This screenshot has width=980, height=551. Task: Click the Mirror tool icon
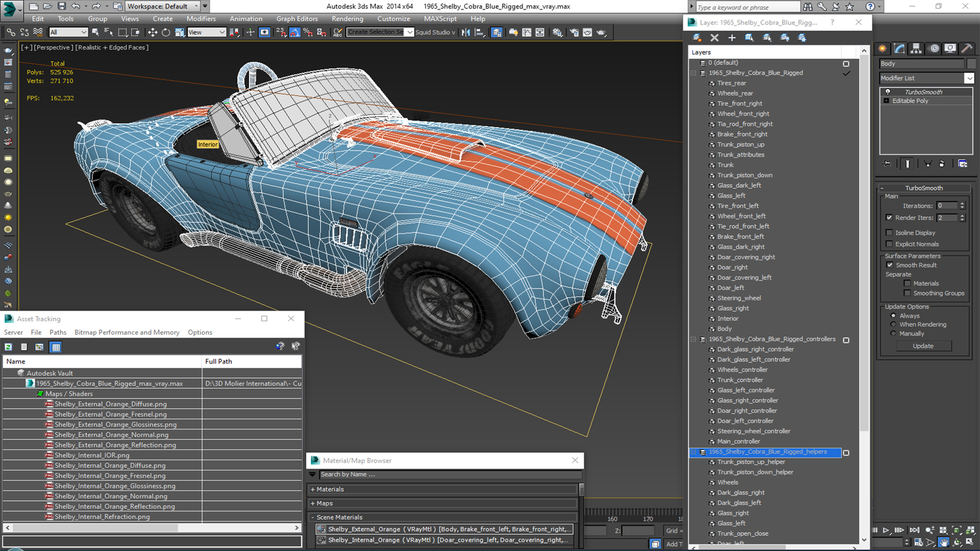tap(465, 32)
